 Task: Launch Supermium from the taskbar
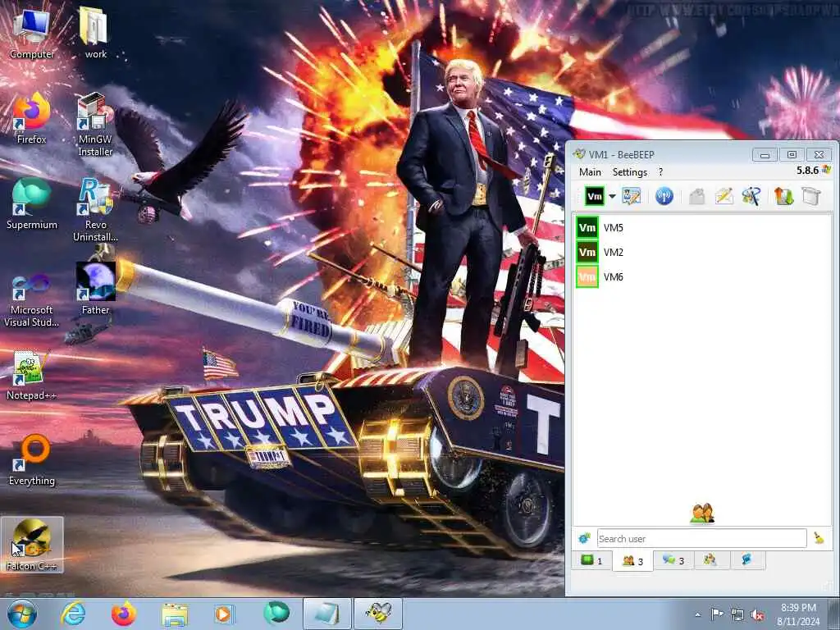pyautogui.click(x=276, y=614)
